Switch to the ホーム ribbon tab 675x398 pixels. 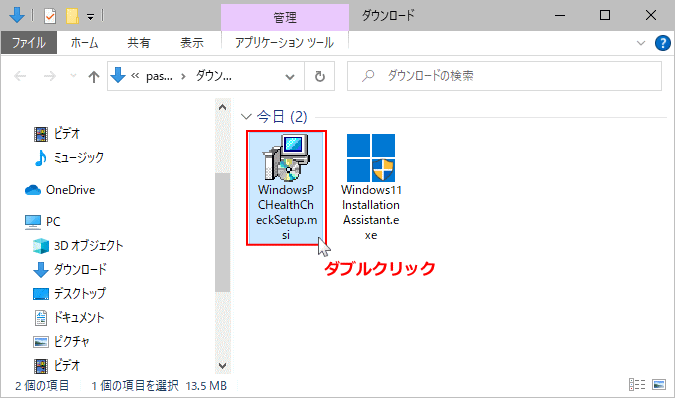pyautogui.click(x=84, y=43)
